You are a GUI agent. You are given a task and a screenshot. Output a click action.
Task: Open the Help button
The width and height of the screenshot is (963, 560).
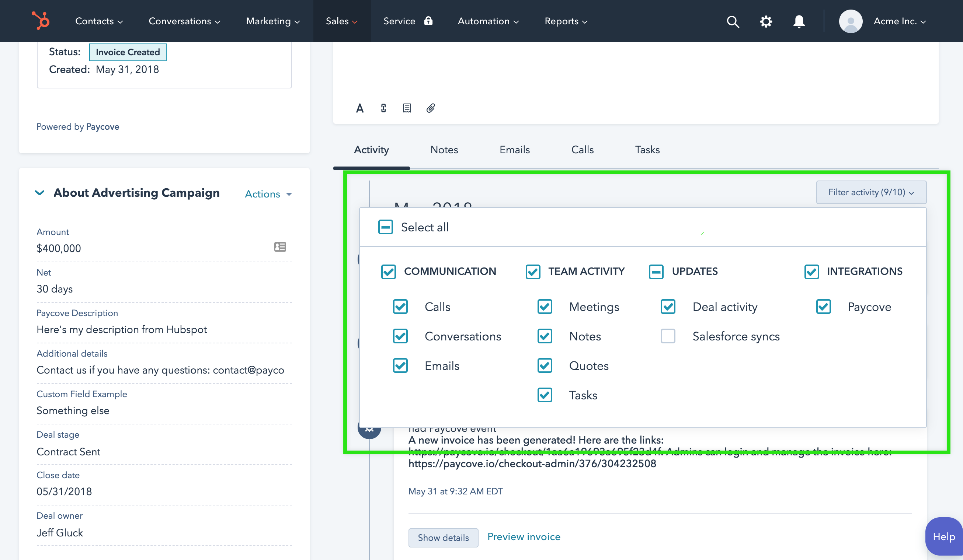click(x=944, y=536)
